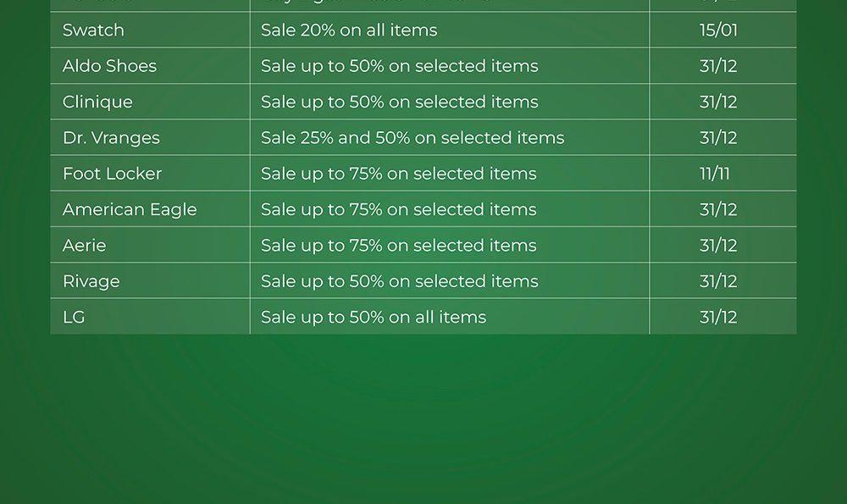
Task: Click the 31/12 date in LG row
Action: pyautogui.click(x=718, y=318)
